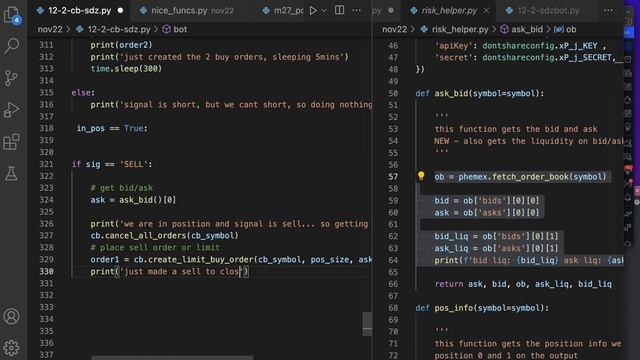The width and height of the screenshot is (640, 360).
Task: Open right editor group more actions
Action: (608, 10)
